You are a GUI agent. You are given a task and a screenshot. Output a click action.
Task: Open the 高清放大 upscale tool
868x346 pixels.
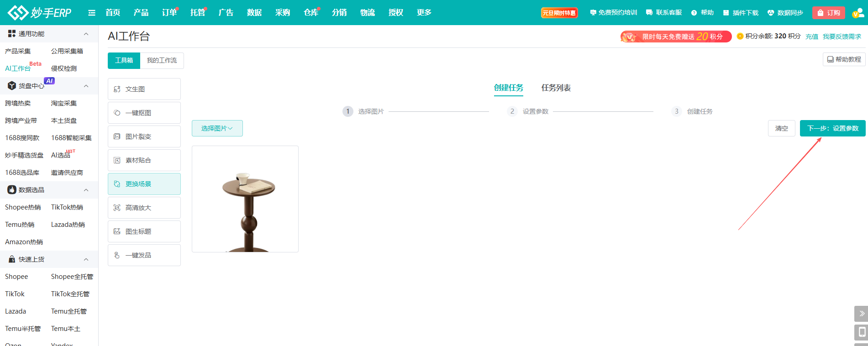pos(144,208)
